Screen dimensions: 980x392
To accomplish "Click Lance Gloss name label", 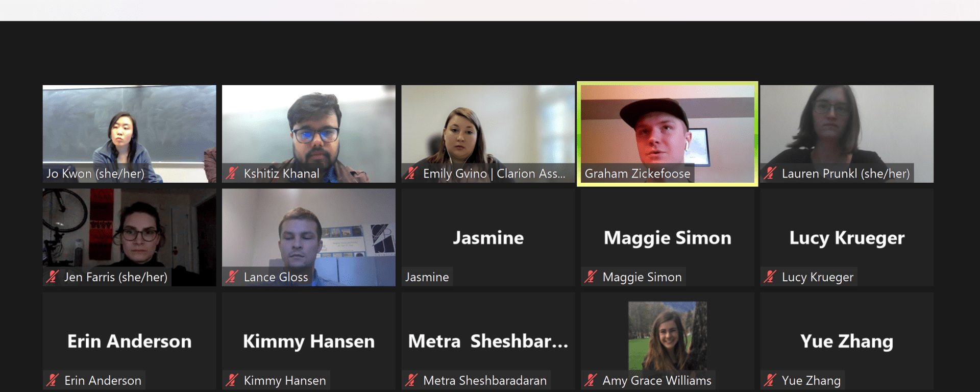I will [x=276, y=277].
